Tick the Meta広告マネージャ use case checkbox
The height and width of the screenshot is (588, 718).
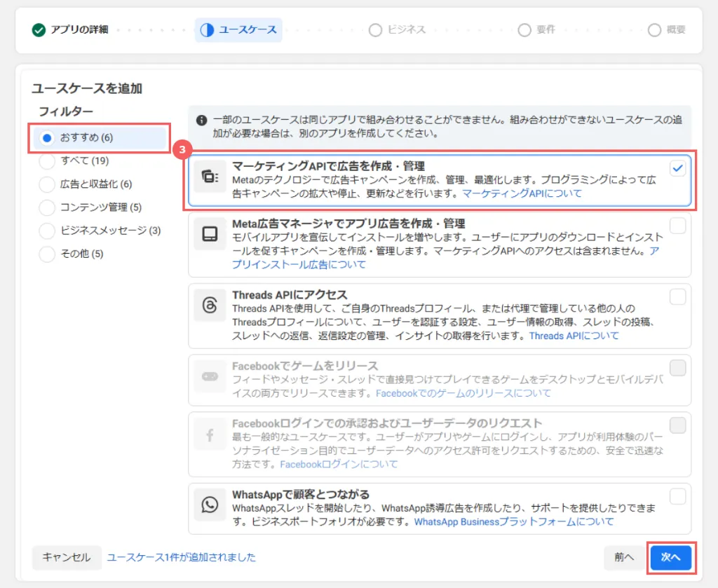tap(677, 226)
